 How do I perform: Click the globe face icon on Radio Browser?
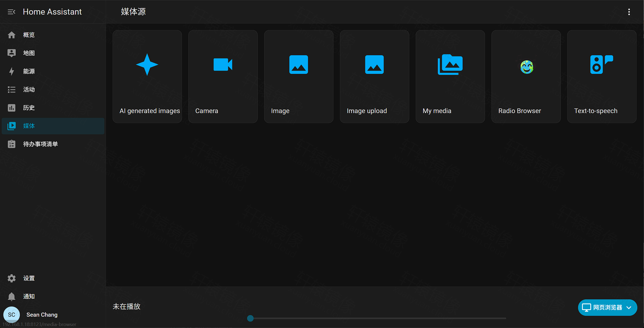[527, 67]
